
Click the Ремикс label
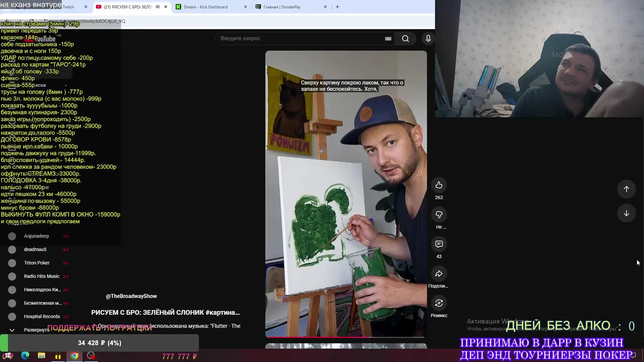[439, 316]
